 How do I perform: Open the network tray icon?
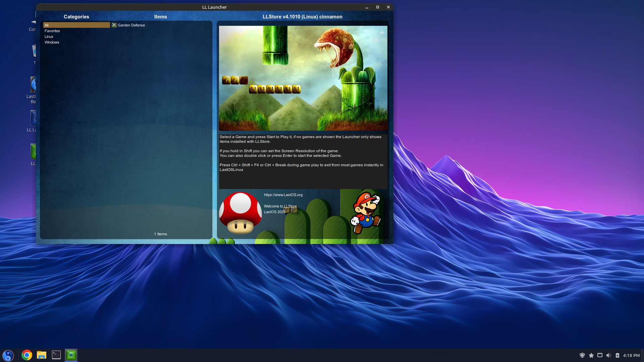point(600,355)
